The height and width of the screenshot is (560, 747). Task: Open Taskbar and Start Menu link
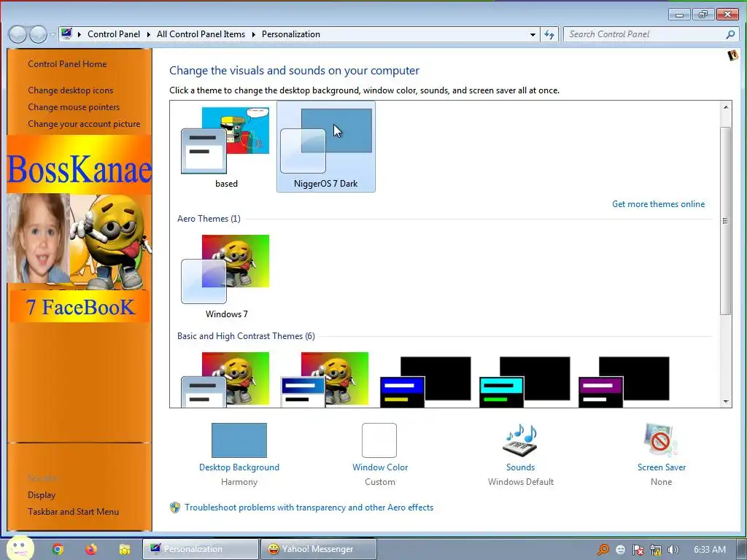(x=74, y=512)
